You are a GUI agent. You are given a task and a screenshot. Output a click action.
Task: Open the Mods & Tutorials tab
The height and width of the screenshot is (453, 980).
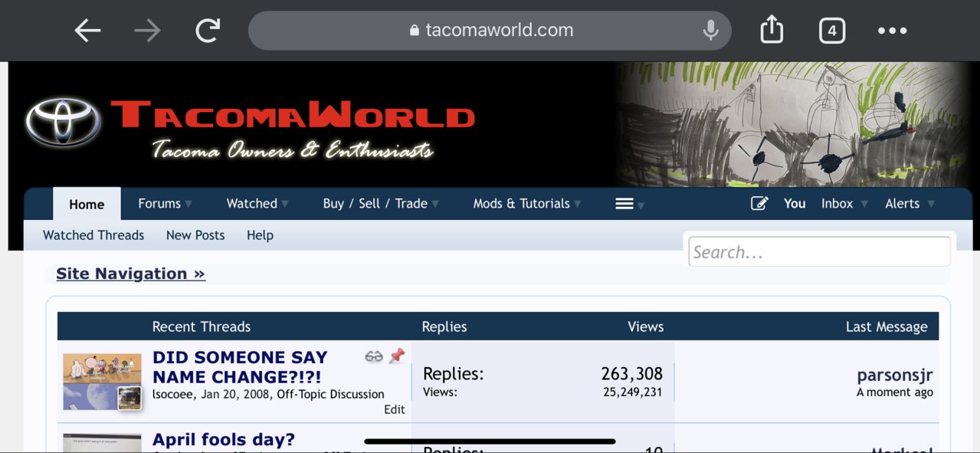(x=522, y=204)
